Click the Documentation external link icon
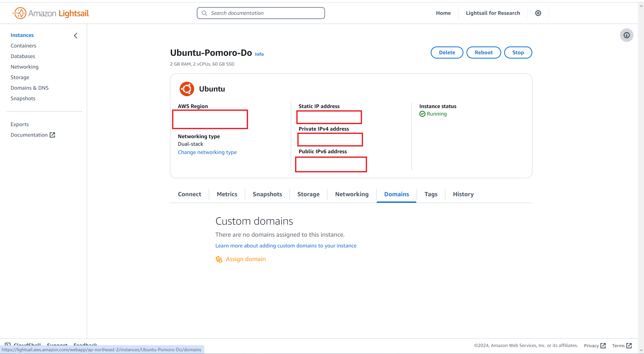Viewport: 644px width, 354px height. (x=52, y=135)
